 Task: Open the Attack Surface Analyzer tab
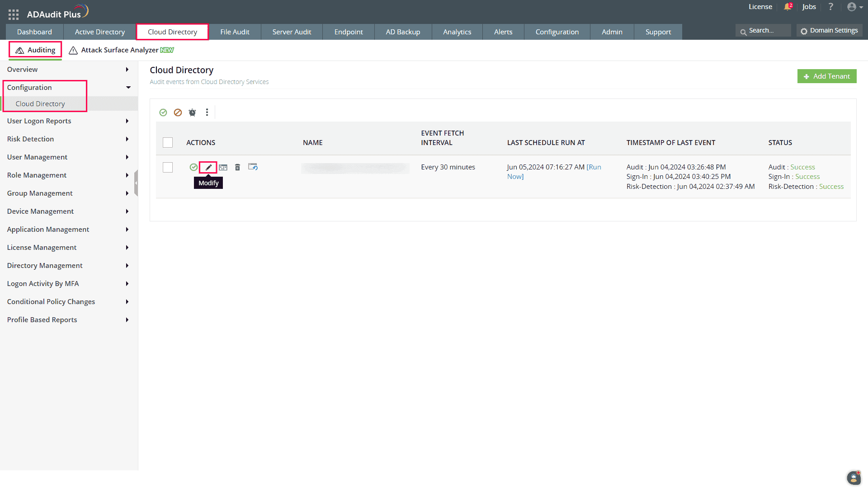(121, 50)
